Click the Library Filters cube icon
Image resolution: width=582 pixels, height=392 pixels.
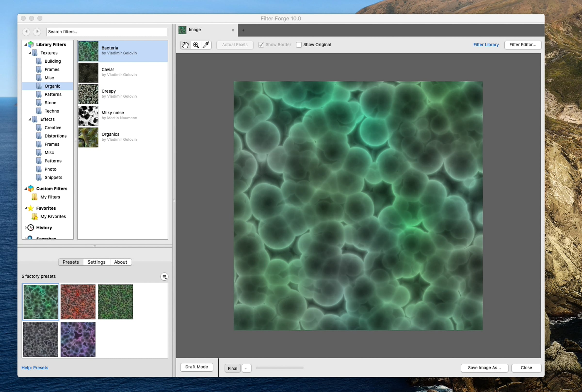[x=31, y=44]
